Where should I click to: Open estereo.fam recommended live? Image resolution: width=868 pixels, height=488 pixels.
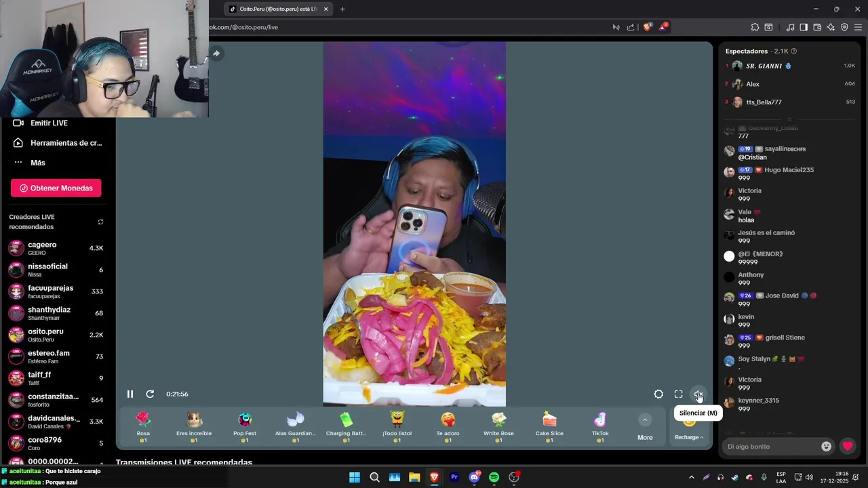point(56,357)
